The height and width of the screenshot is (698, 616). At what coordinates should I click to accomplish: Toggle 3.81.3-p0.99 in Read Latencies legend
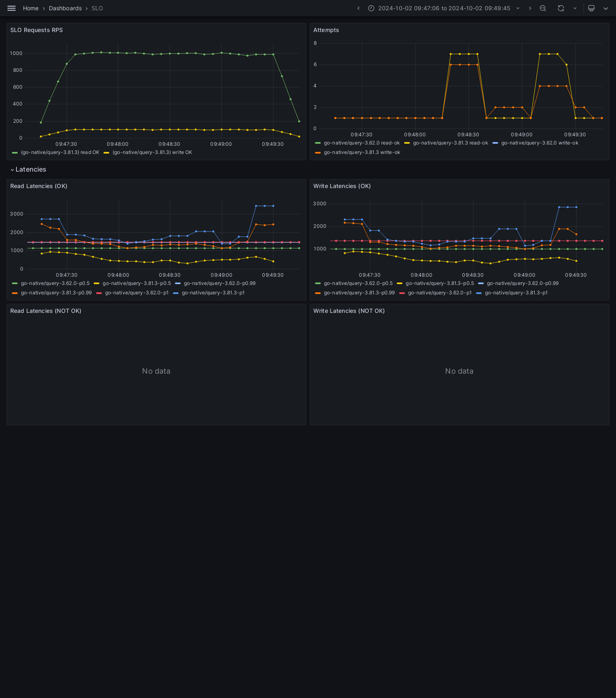coord(56,293)
